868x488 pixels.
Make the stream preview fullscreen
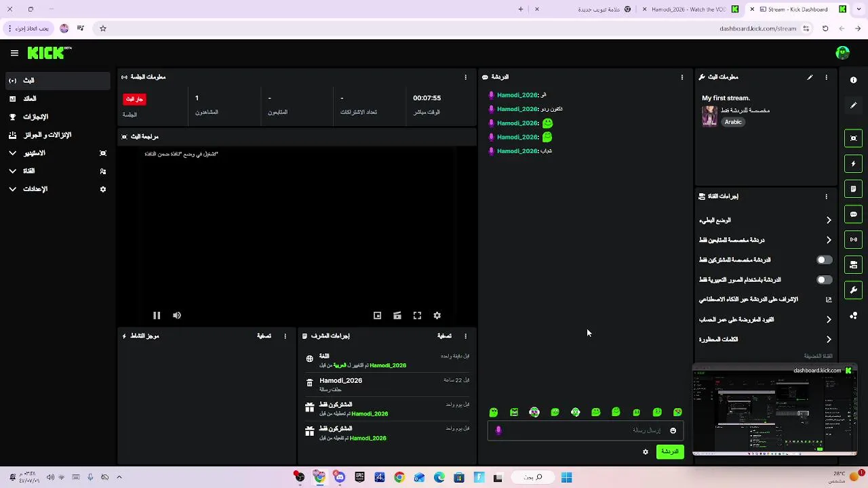click(417, 315)
